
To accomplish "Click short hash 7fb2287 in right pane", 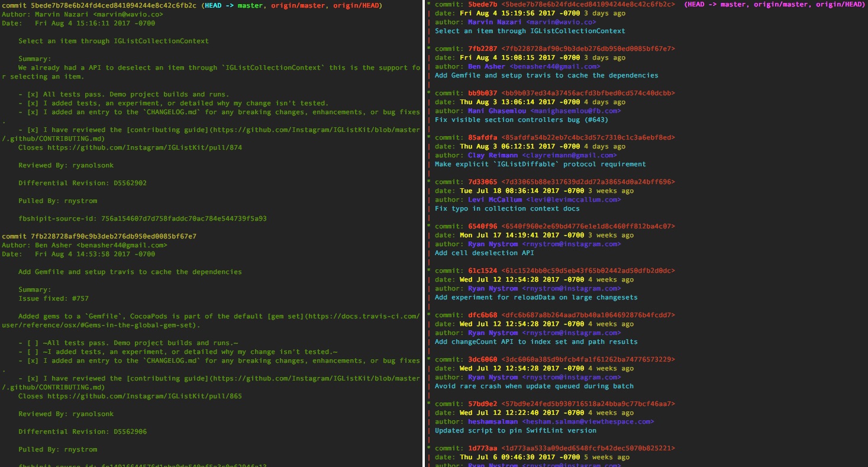I will [x=482, y=49].
